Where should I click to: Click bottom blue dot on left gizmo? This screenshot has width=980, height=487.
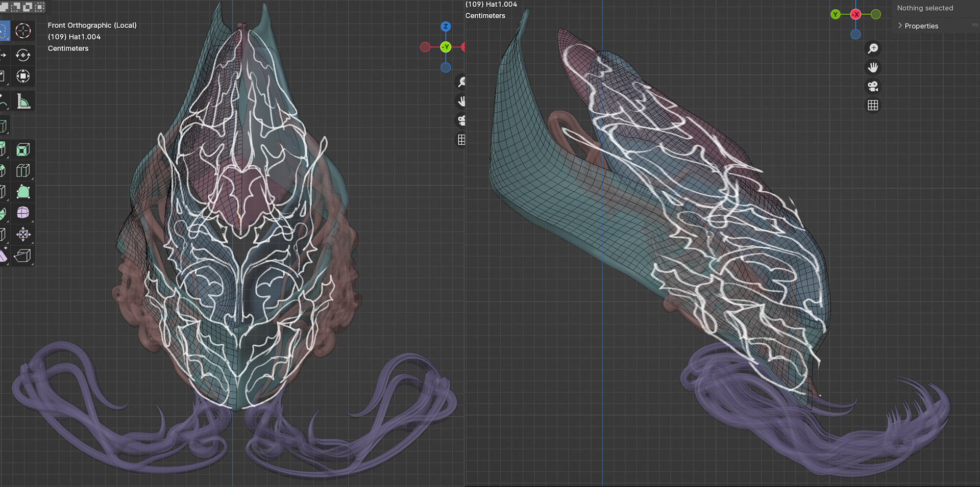(x=446, y=67)
